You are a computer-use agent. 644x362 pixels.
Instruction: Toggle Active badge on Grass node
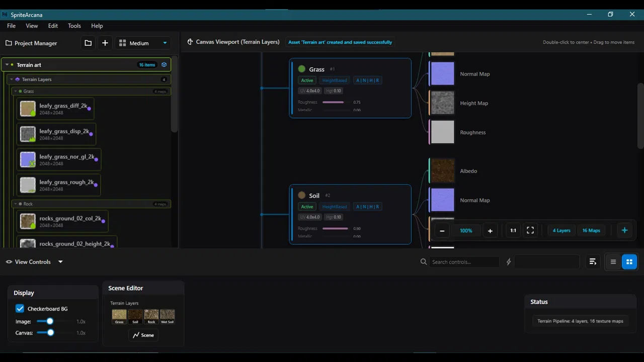pyautogui.click(x=307, y=80)
